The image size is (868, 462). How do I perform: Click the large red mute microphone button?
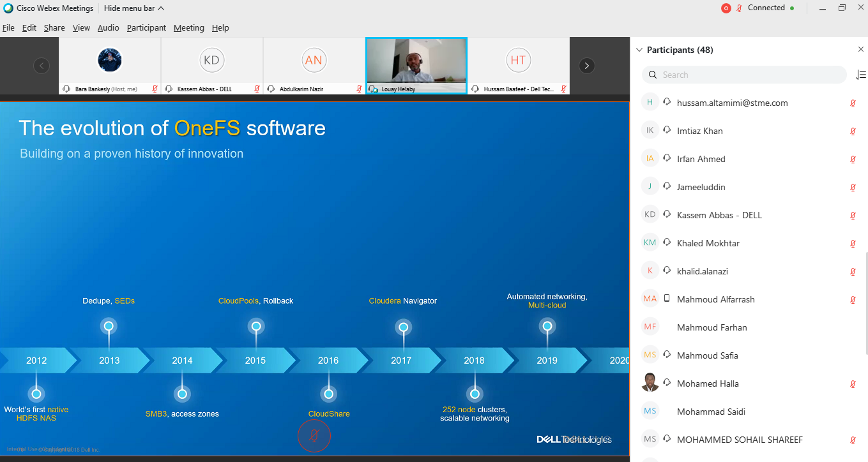[x=314, y=436]
